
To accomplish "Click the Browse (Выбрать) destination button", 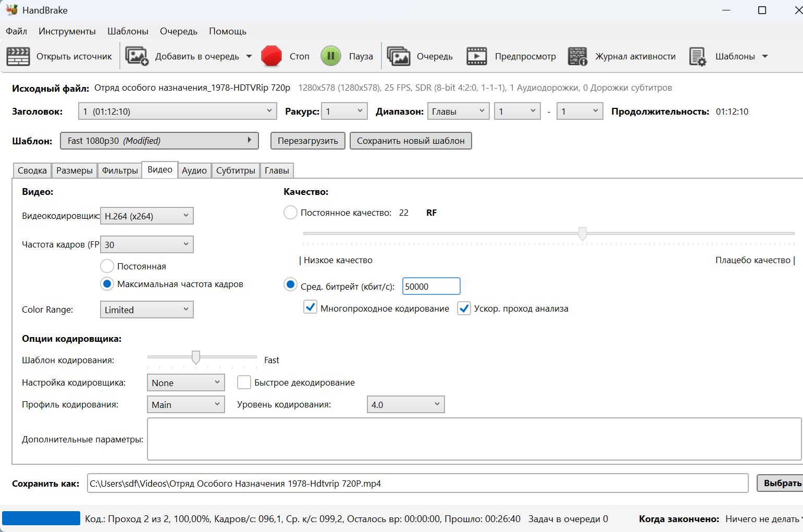I will (781, 484).
